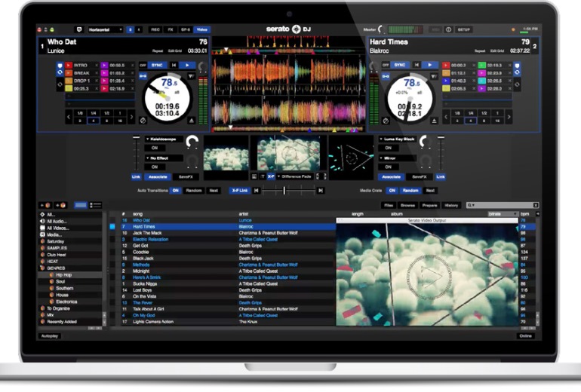Trigger the red 00:00.2 cue on deck 2

[446, 65]
